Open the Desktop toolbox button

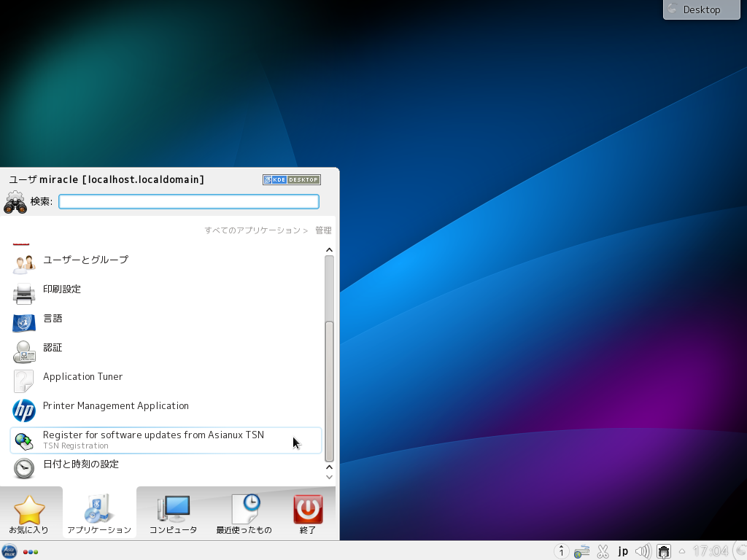(701, 9)
